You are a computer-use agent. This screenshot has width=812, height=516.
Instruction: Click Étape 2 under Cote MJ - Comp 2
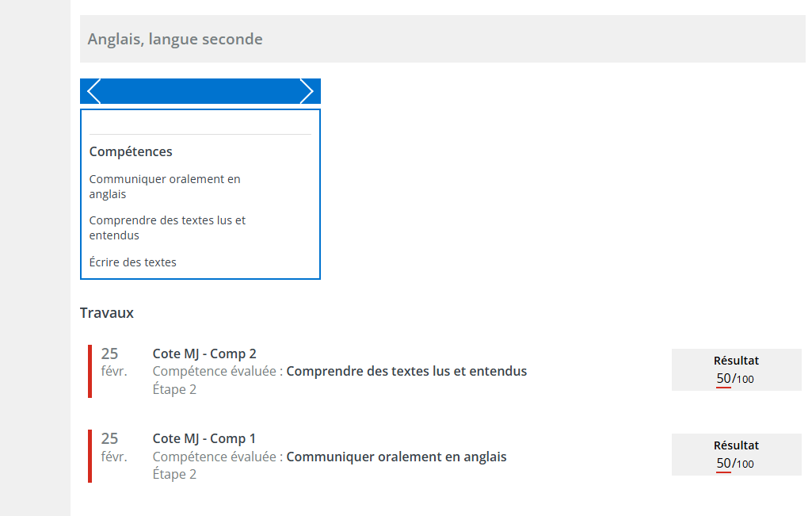[174, 389]
